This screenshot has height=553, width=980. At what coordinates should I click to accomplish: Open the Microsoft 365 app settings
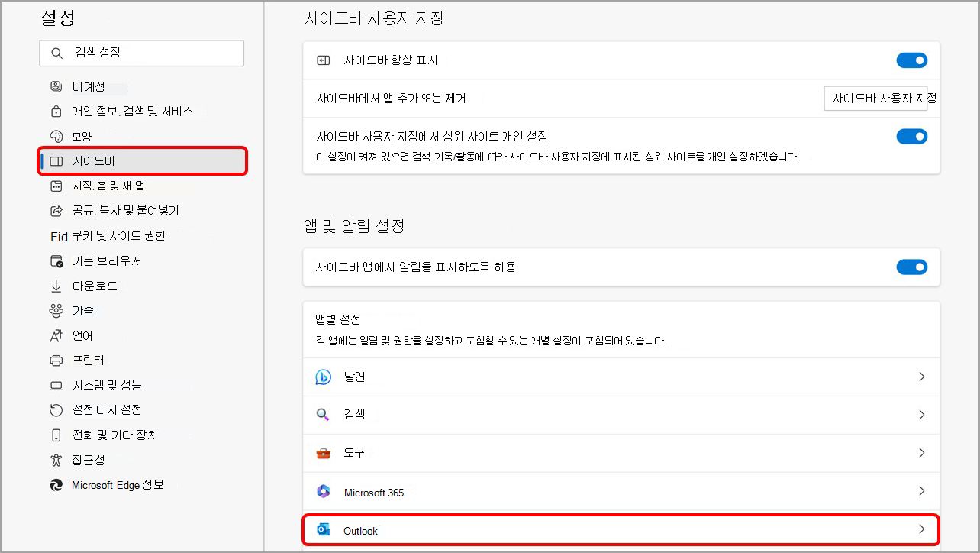click(x=621, y=491)
